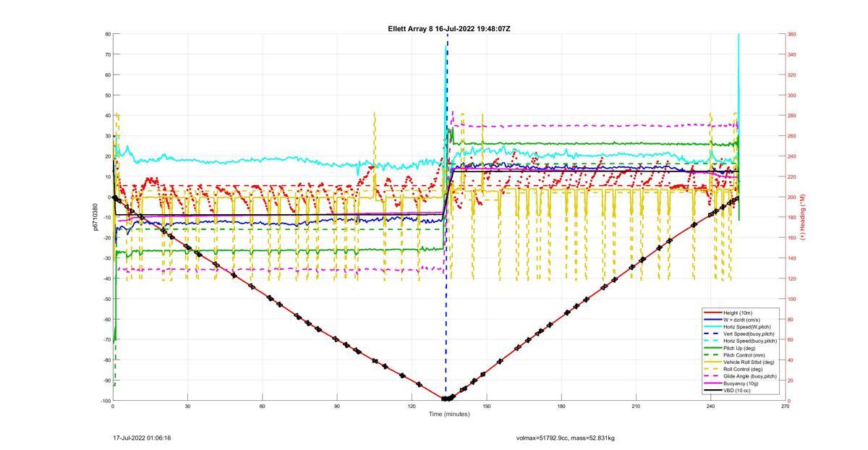868x450 pixels.
Task: Click the cluster of black markers at dive bottom
Action: pos(448,398)
